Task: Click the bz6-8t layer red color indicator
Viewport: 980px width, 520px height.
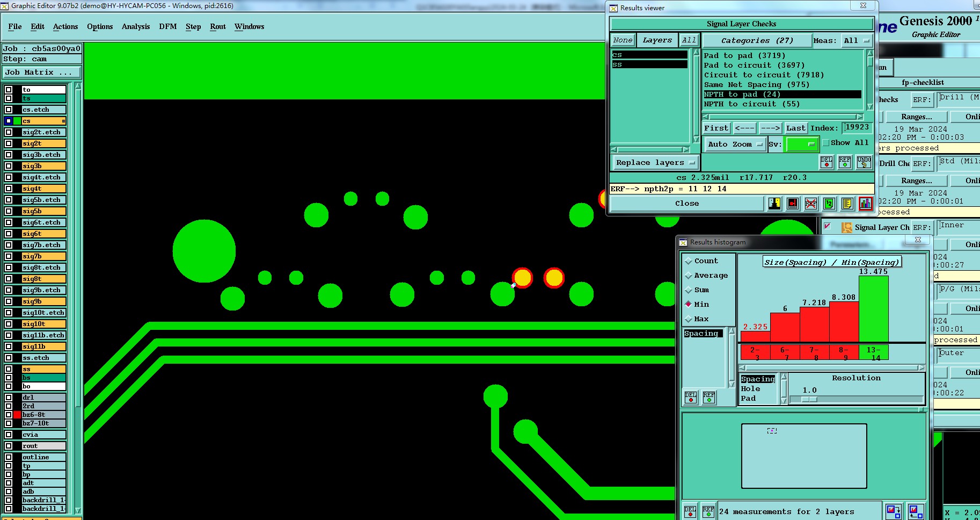Action: coord(17,415)
